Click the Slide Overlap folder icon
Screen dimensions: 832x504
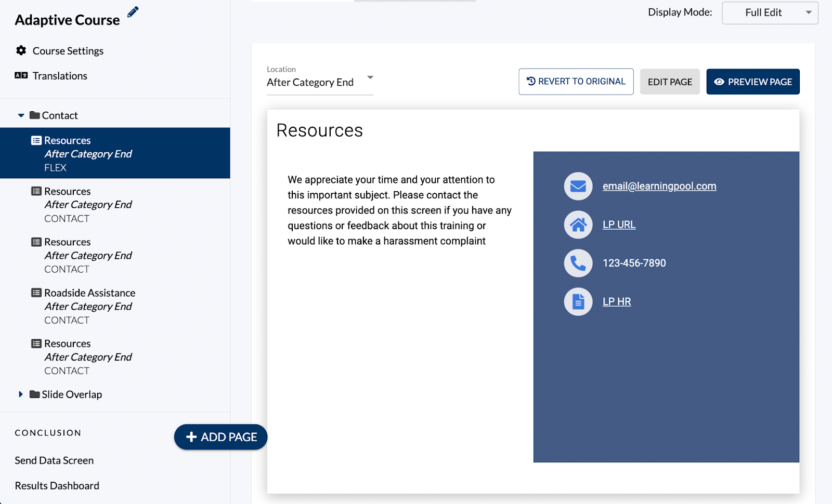pyautogui.click(x=35, y=394)
